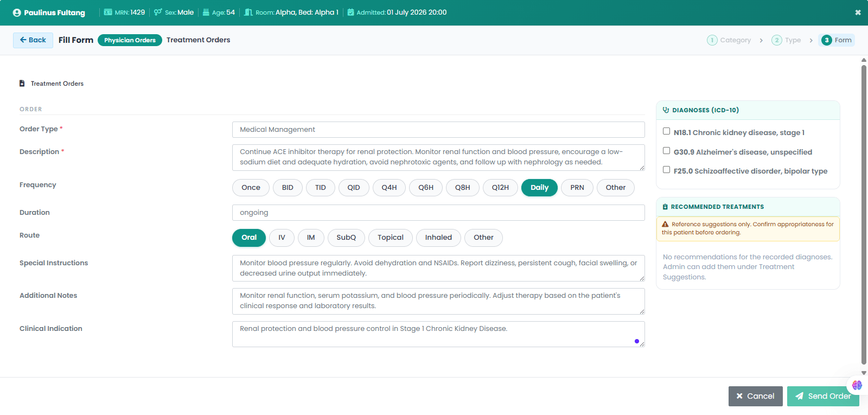Select Other route option
The height and width of the screenshot is (415, 868).
[x=483, y=238]
